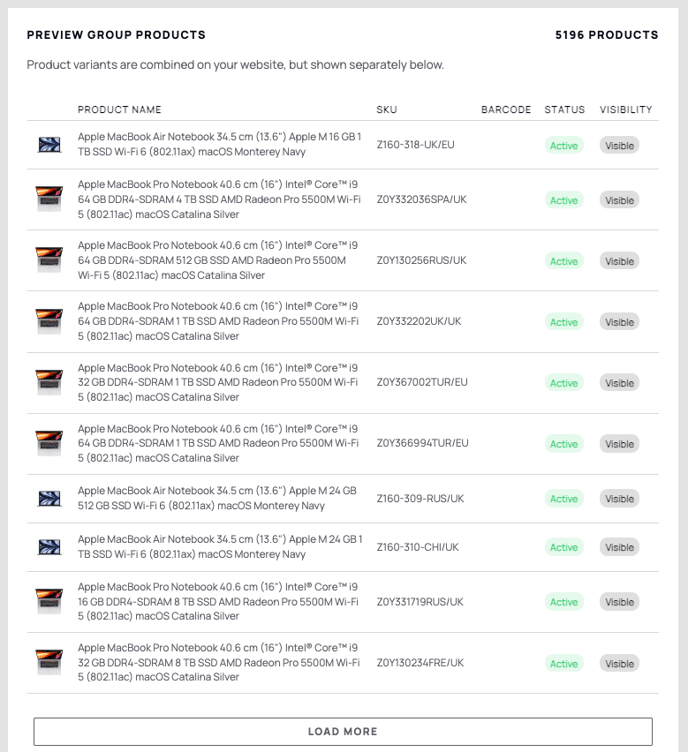Select Visible badge for Z160-318-UK/EU
688x752 pixels.
[619, 145]
